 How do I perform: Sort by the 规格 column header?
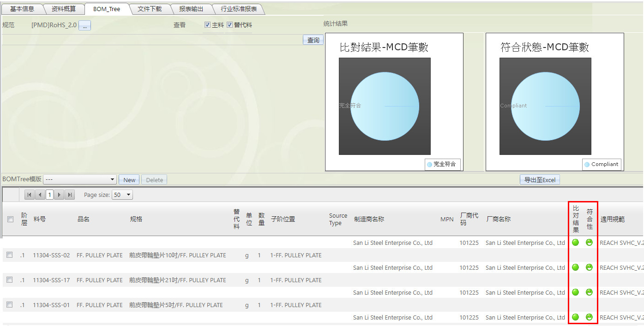pyautogui.click(x=136, y=219)
